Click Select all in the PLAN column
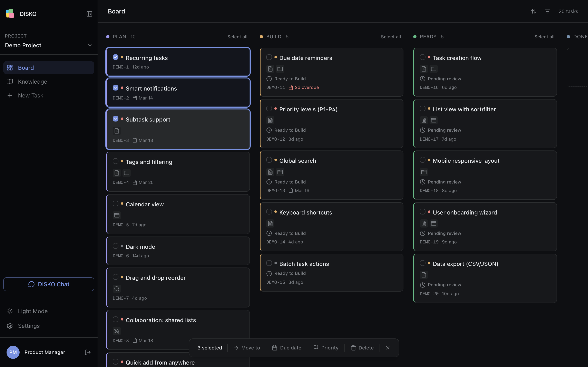This screenshot has width=588, height=367. pos(237,36)
